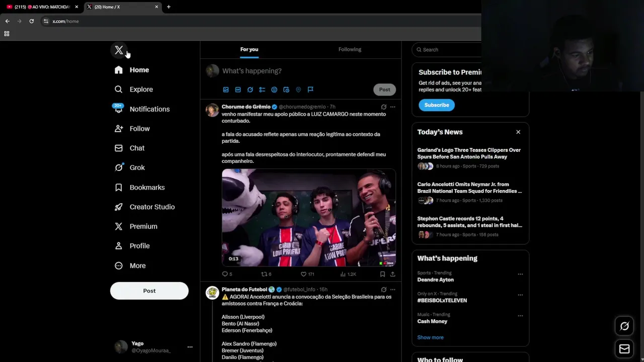Image resolution: width=644 pixels, height=362 pixels.
Task: Add a GIF in the composer
Action: click(238, 89)
